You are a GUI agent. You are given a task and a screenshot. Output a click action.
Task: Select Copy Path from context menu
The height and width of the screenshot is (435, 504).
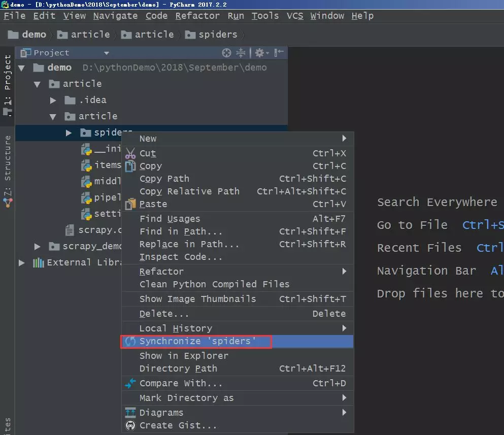[238, 179]
